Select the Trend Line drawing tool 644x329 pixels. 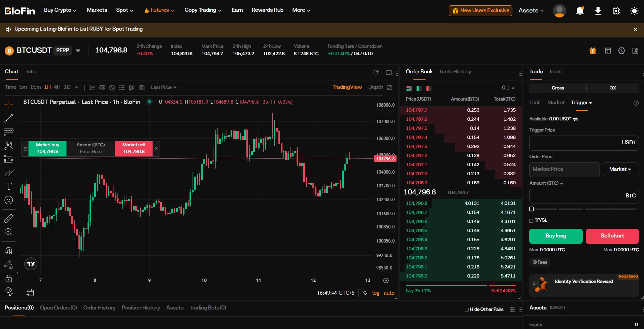(9, 118)
